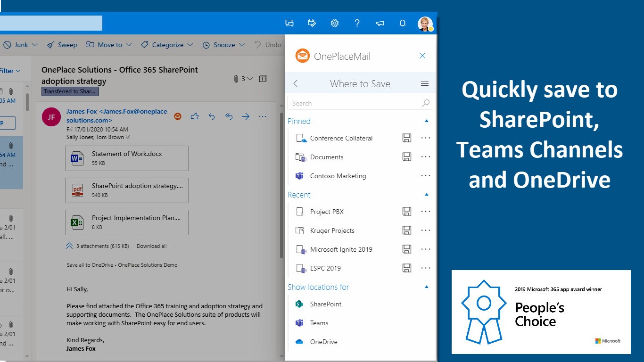
Task: Open the Move to dropdown
Action: pyautogui.click(x=129, y=45)
